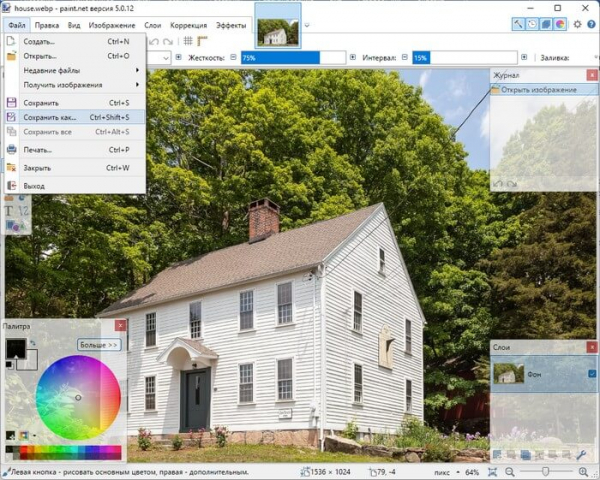
Task: Toggle visibility checkbox of Фон layer
Action: point(592,374)
